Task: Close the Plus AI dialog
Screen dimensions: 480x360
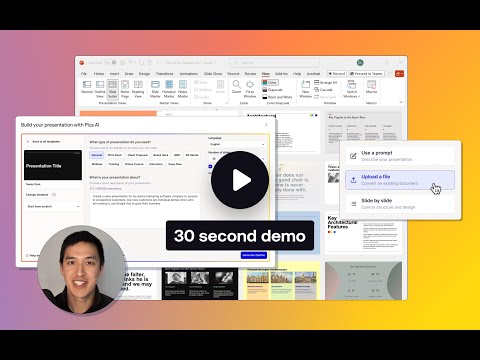Action: [x=266, y=125]
